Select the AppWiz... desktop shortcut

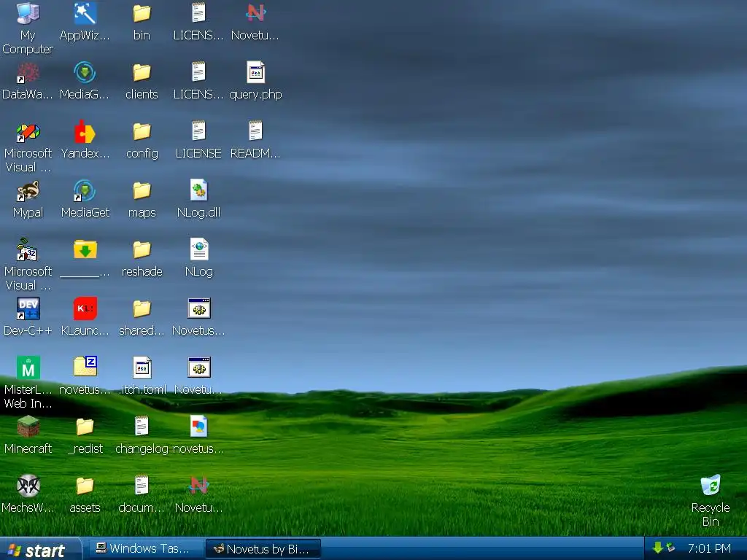click(85, 13)
